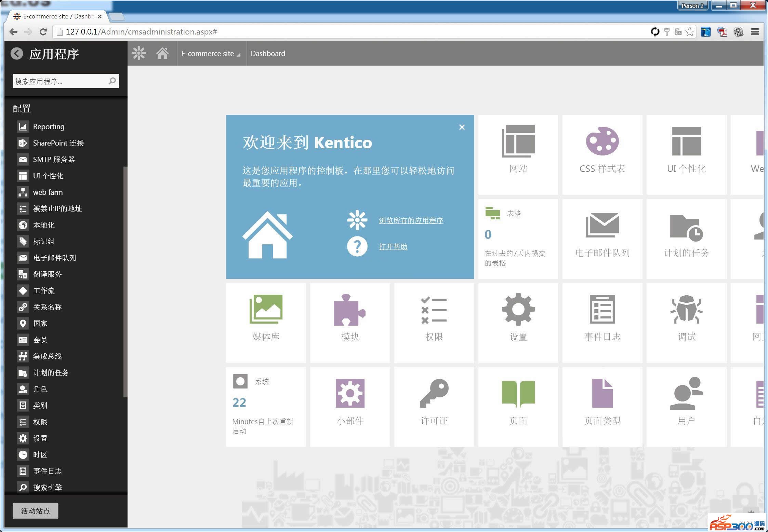Screen dimensions: 768x532
Task: Open the CSS 样式表 palette tile
Action: (x=602, y=154)
